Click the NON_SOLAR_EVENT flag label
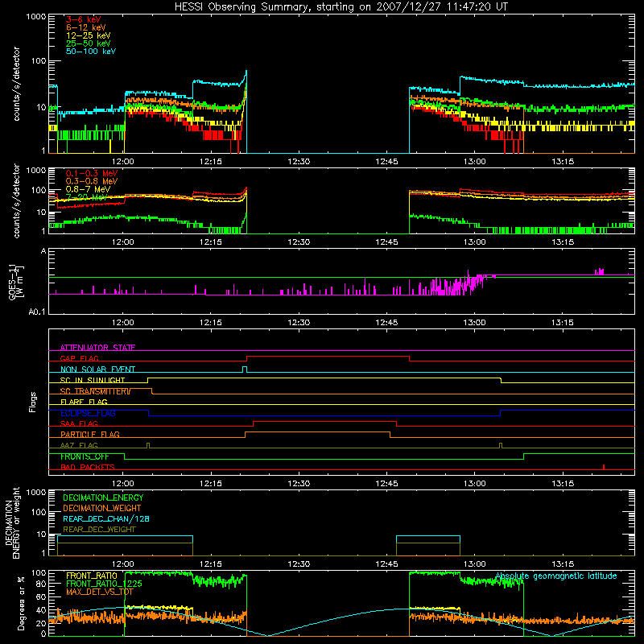Screen dimensions: 644x644 [97, 369]
